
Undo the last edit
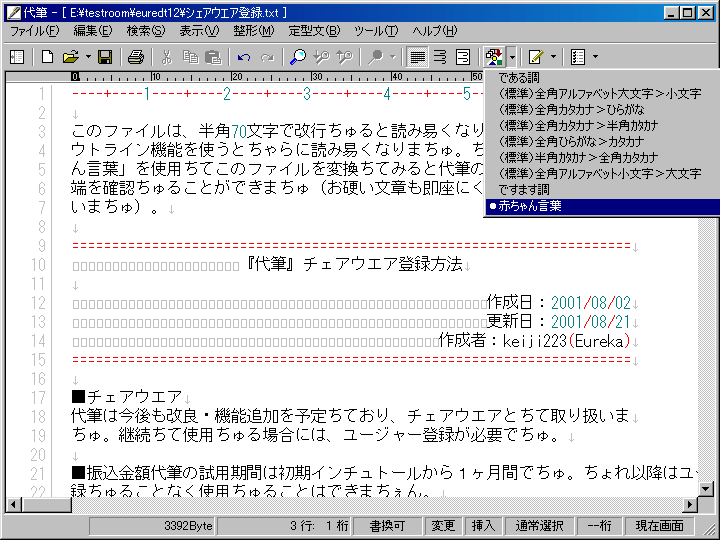pyautogui.click(x=244, y=57)
